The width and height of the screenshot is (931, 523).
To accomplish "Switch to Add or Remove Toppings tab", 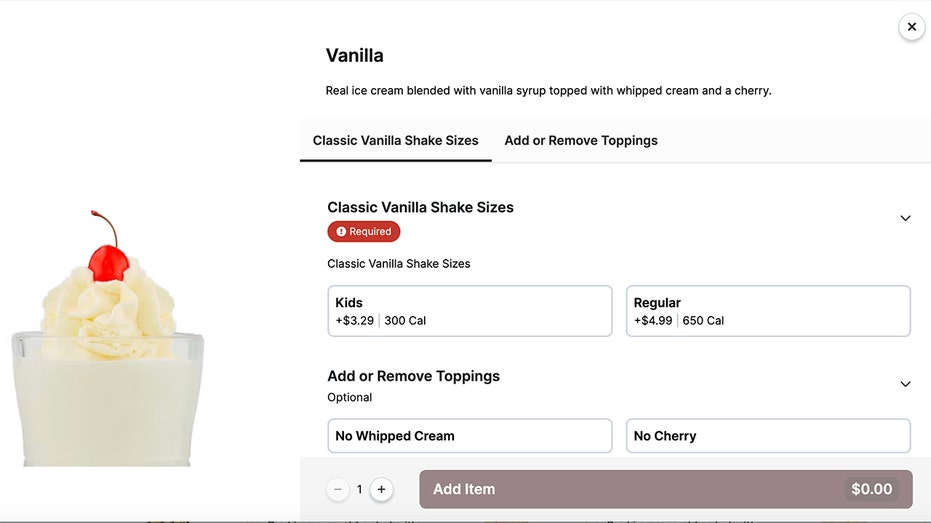I will (581, 141).
